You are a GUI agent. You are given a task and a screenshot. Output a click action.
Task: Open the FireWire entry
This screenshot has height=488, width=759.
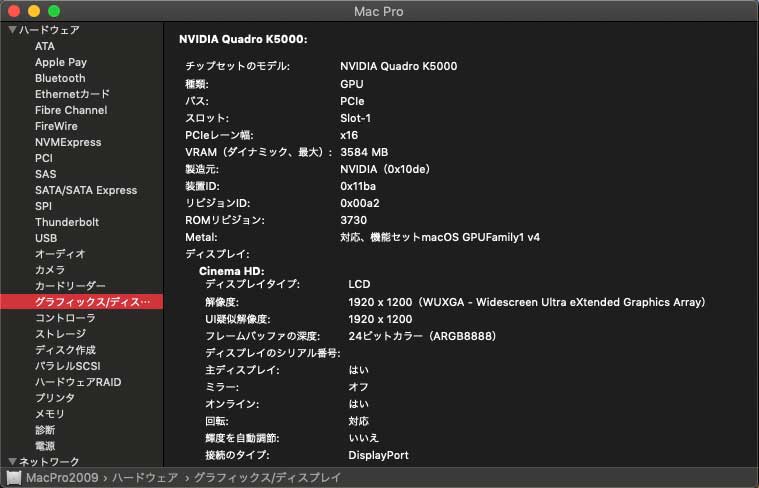56,126
